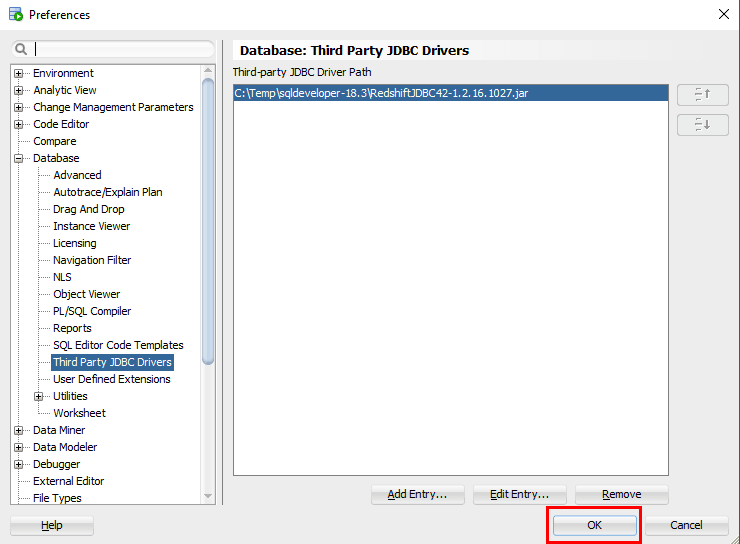This screenshot has height=544, width=740.
Task: Confirm preferences with the OK button
Action: (594, 525)
